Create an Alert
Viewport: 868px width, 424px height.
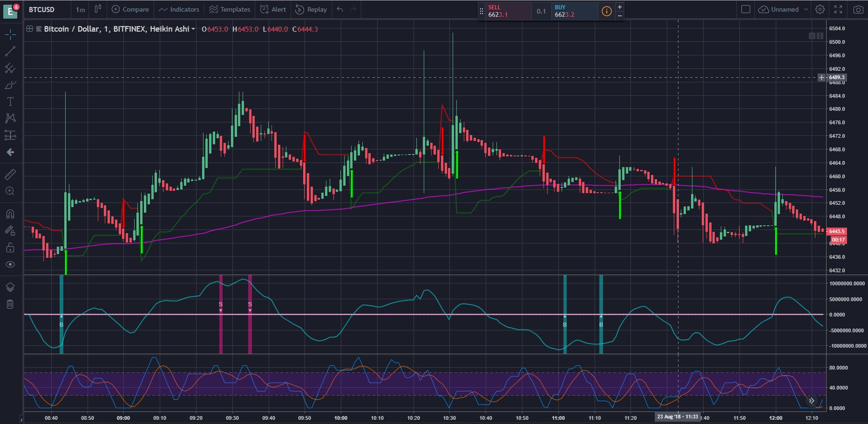273,9
